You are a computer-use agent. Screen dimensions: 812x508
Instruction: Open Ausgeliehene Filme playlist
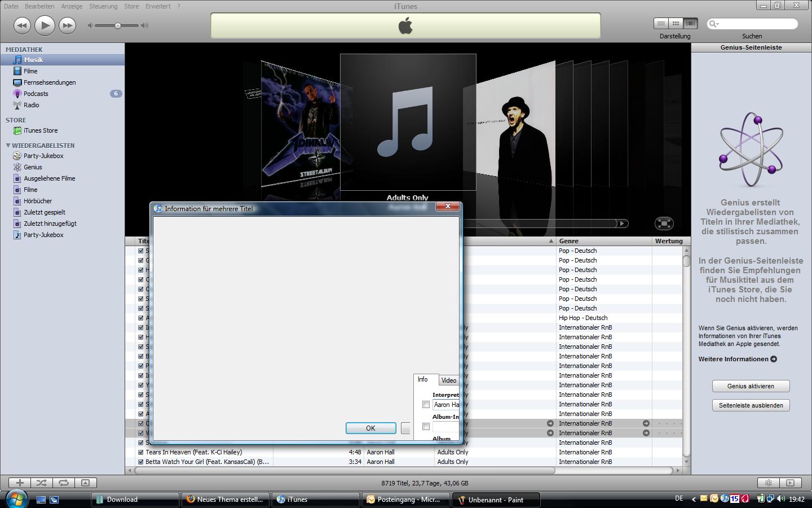pos(49,178)
